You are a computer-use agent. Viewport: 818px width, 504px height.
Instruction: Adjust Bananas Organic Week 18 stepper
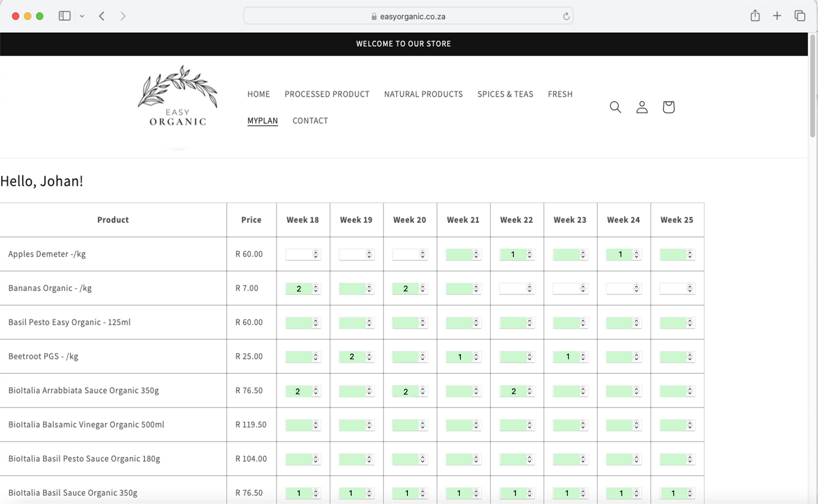(316, 289)
